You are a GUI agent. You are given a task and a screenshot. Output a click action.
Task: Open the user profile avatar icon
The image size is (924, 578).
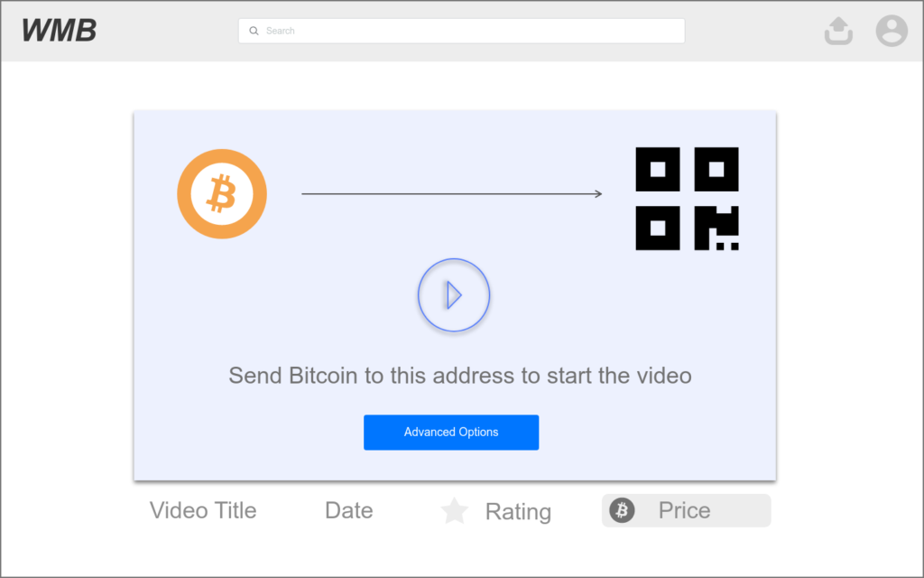891,31
